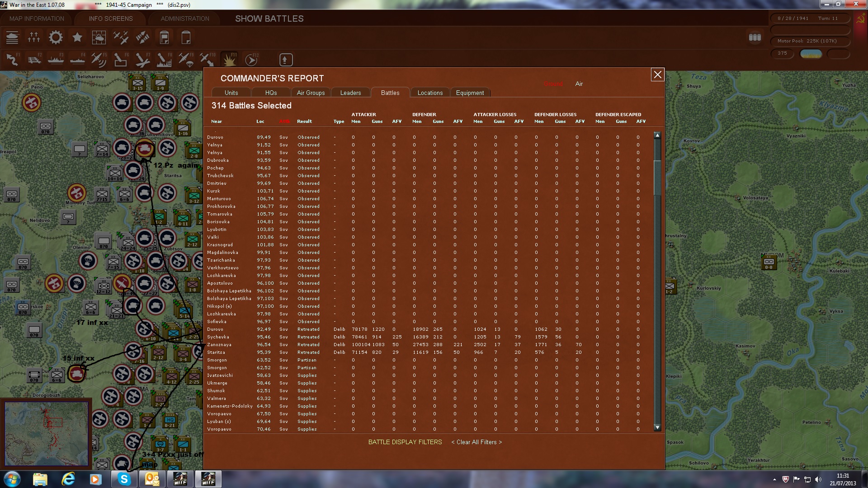
Task: Open the Outlook taskbar icon
Action: [152, 479]
